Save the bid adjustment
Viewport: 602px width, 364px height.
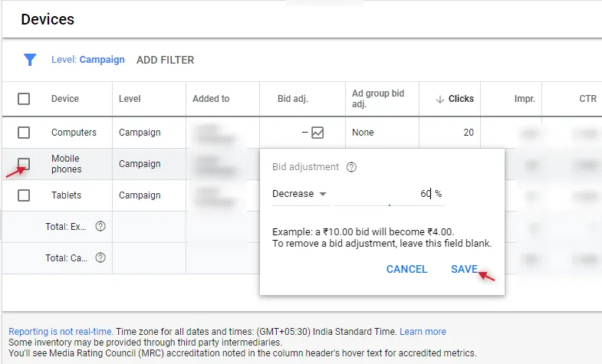pos(464,269)
